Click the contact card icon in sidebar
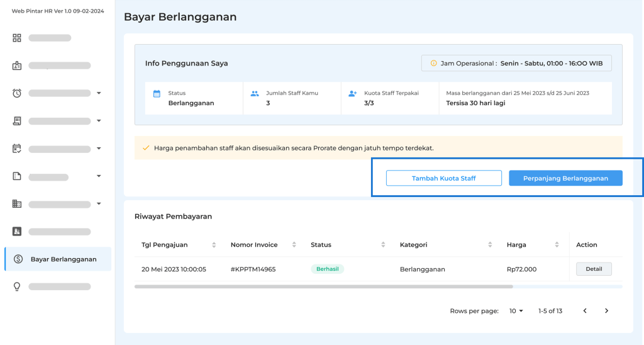This screenshot has height=345, width=644. pos(17,232)
